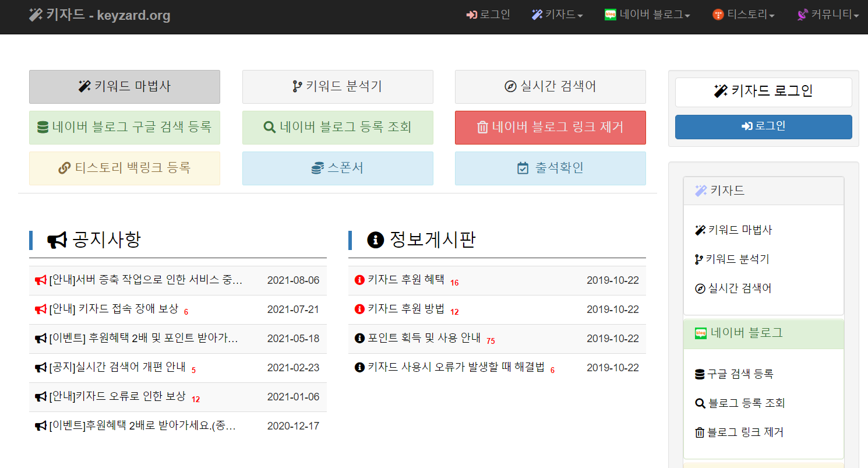
Task: Open post 키자드 사용시 오류가 발생할 때 해결법
Action: click(x=456, y=368)
